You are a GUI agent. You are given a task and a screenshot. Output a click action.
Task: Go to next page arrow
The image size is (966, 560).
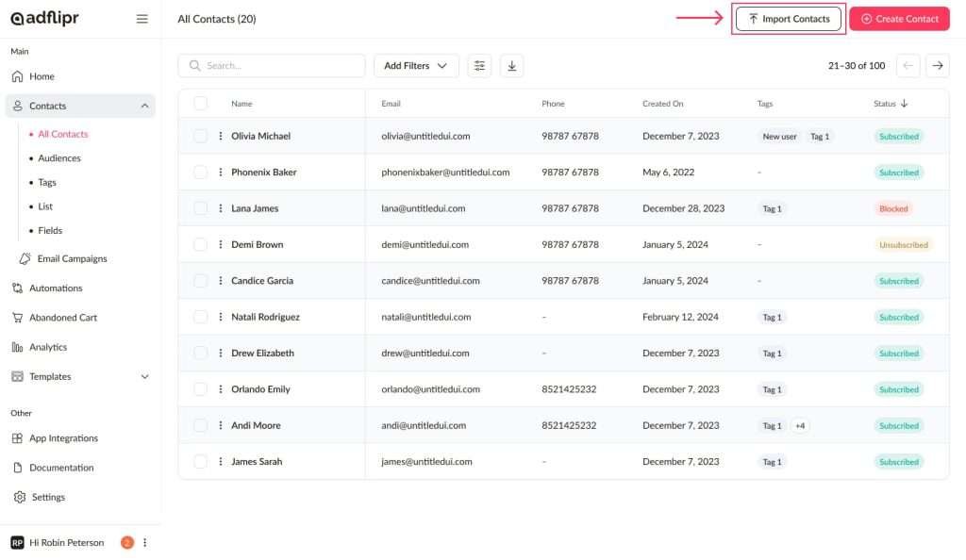click(x=937, y=66)
